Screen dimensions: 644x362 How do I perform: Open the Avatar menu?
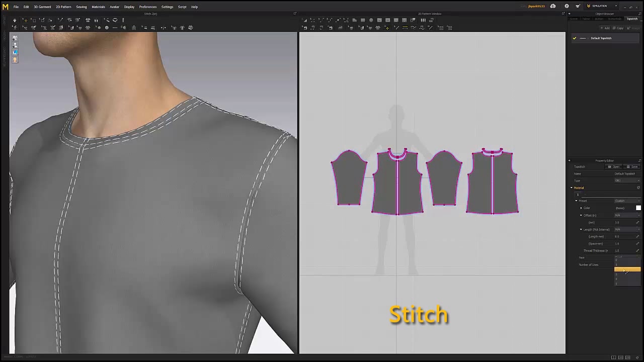coord(114,7)
